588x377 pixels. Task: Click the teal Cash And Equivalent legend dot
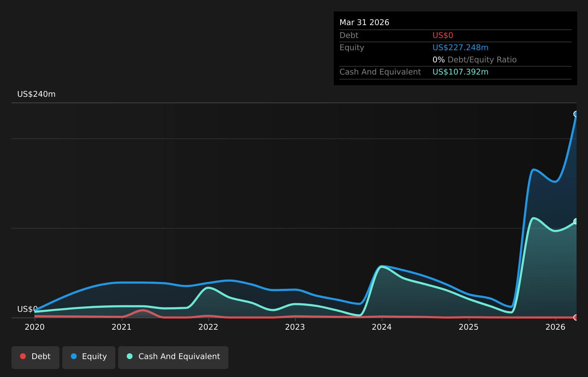(130, 356)
